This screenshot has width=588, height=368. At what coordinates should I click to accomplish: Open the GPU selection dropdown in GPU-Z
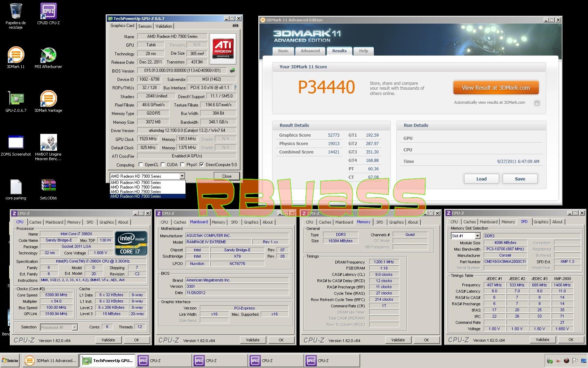pos(182,176)
